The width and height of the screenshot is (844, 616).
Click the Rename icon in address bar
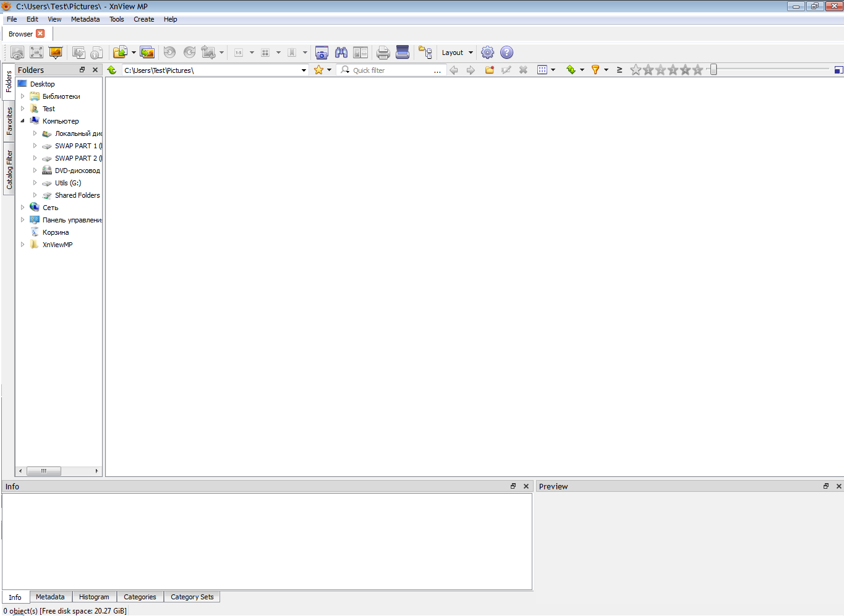(x=506, y=70)
